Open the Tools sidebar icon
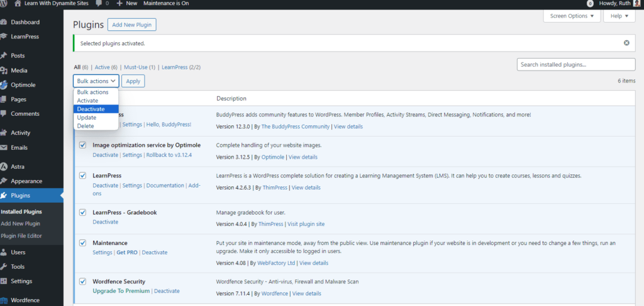The image size is (644, 306). (x=4, y=267)
